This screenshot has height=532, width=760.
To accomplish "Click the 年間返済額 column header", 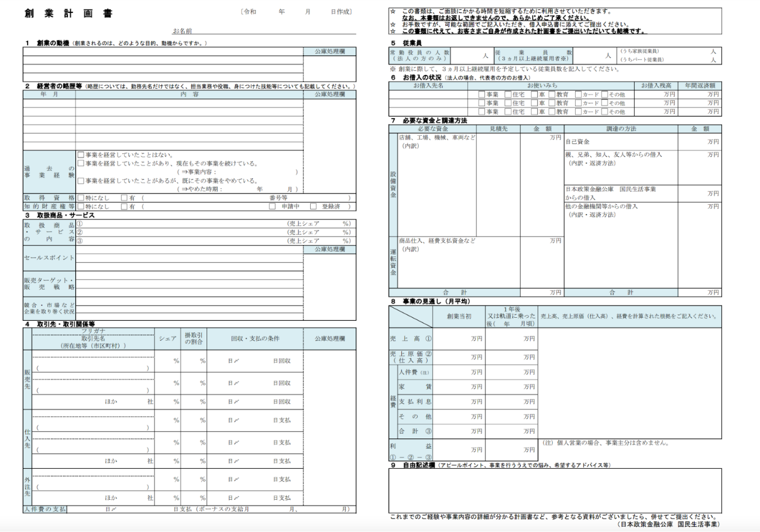I will tap(700, 85).
